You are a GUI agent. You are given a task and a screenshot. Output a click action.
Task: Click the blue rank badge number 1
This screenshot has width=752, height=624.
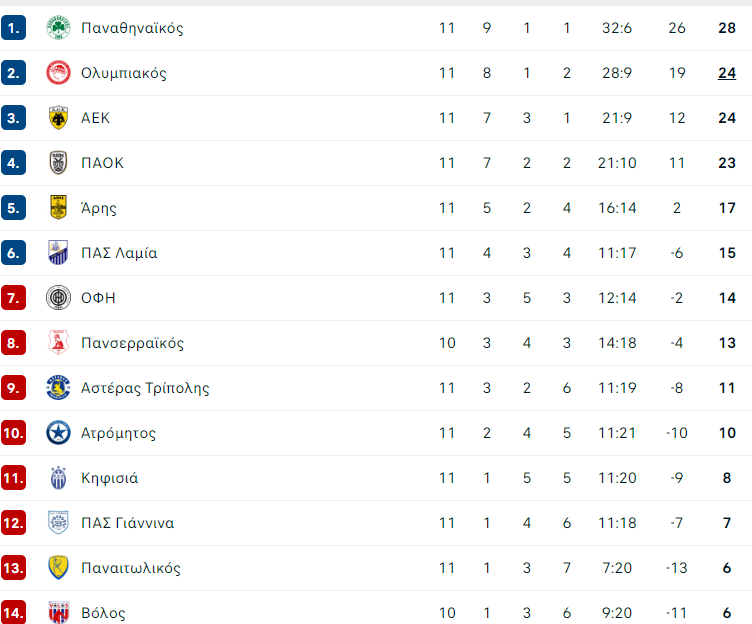[x=13, y=28]
